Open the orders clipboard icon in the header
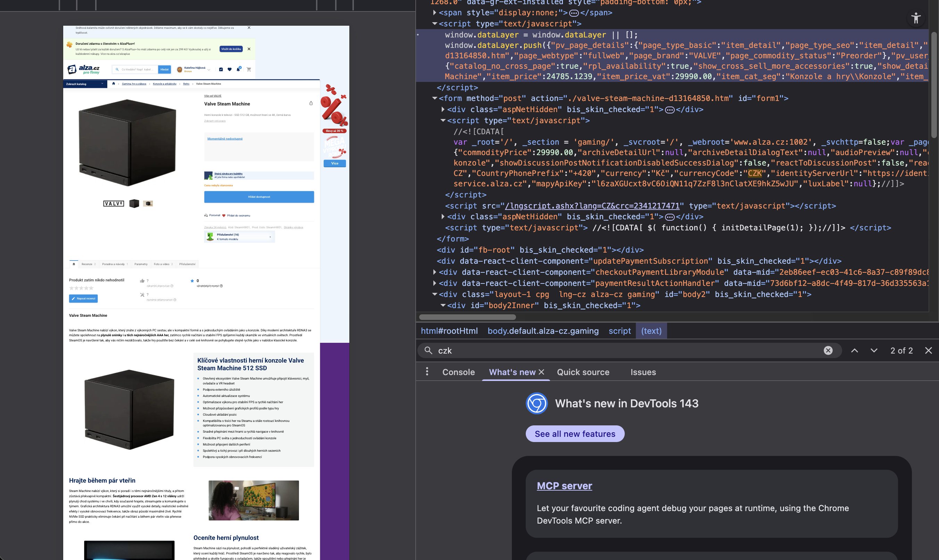 221,69
